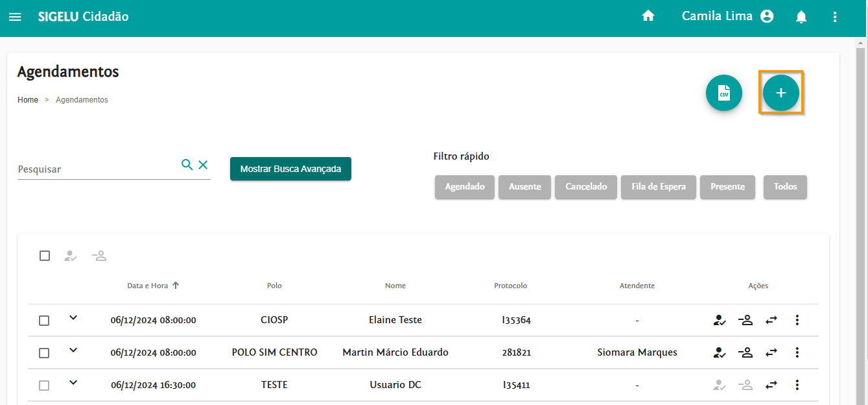Filter by Fila de Espera
The width and height of the screenshot is (868, 405).
658,187
